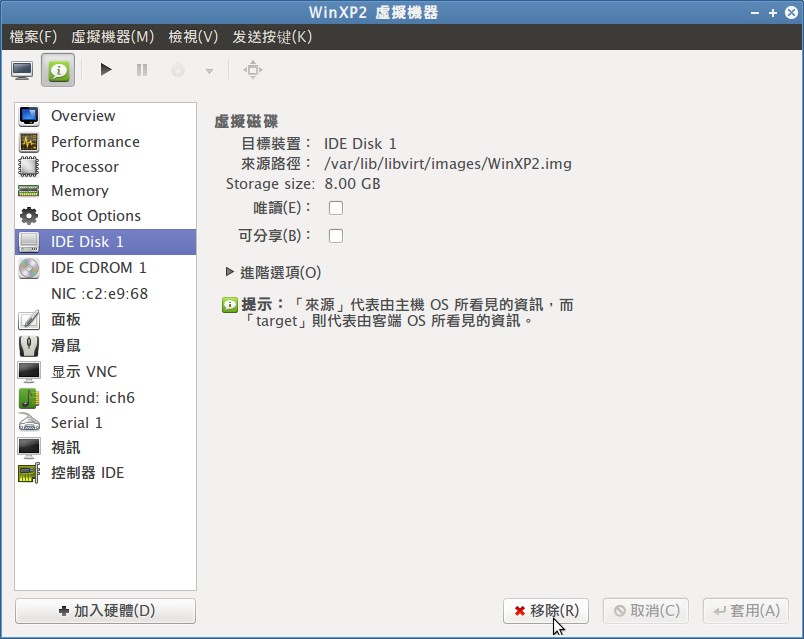Select the NIC :c2:e9:68 row
804x639 pixels.
click(x=106, y=294)
